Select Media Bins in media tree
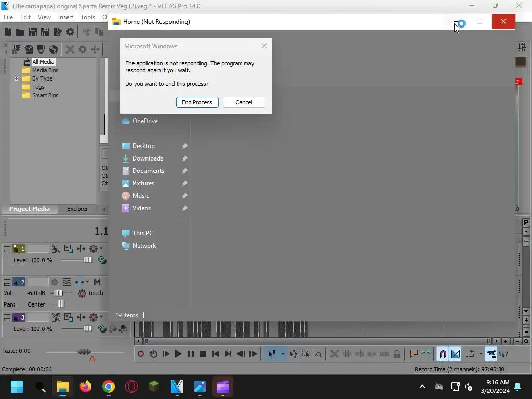This screenshot has height=399, width=532. click(x=45, y=70)
